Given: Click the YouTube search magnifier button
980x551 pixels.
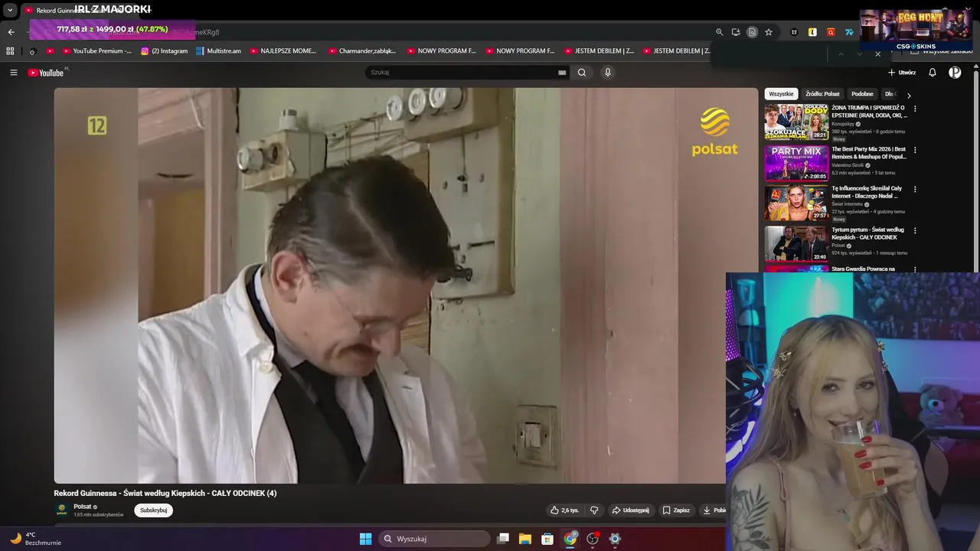Looking at the screenshot, I should 582,73.
